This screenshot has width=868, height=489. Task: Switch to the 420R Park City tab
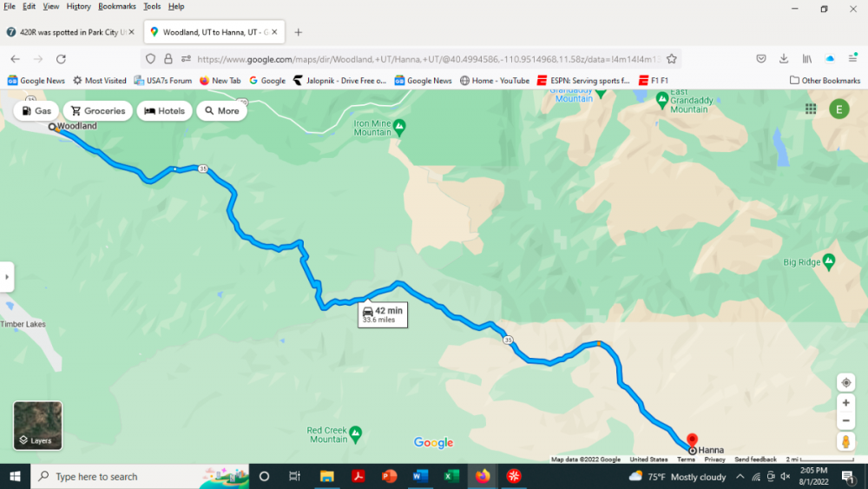click(x=69, y=32)
